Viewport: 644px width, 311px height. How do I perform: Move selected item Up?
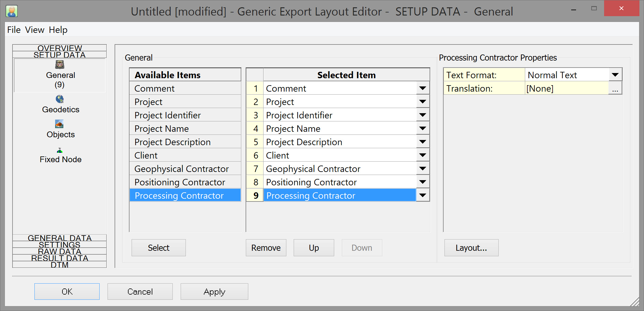pos(313,248)
